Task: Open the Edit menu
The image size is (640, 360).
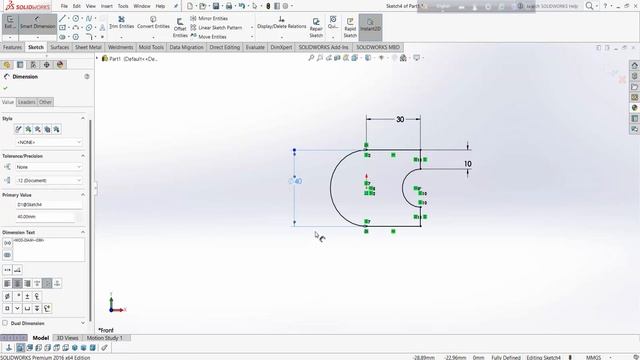Action: 77,6
